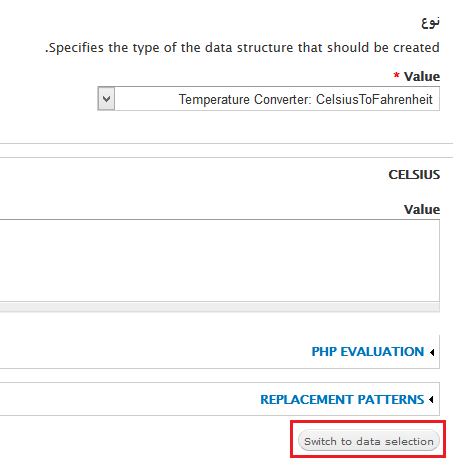Open the Value dropdown arrow

pyautogui.click(x=106, y=99)
